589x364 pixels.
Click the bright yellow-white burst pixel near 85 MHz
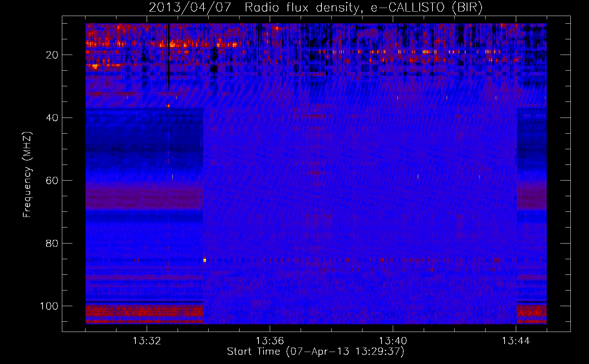click(205, 260)
